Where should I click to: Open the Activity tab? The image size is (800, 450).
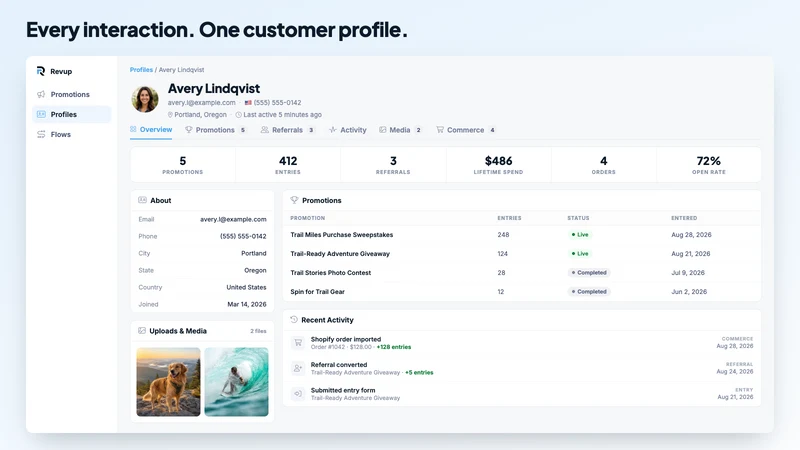(347, 130)
